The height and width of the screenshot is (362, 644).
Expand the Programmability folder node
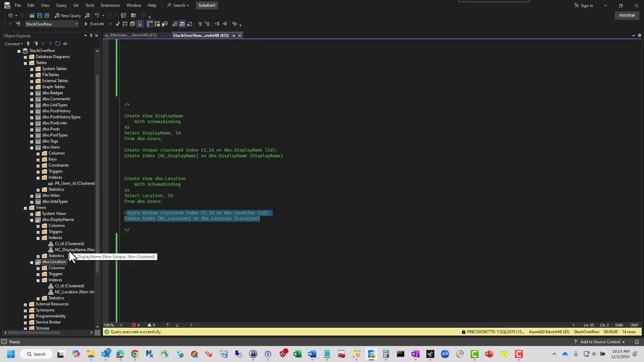tap(25, 316)
